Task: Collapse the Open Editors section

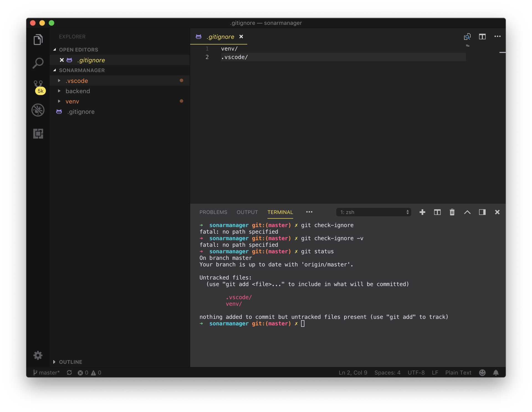Action: click(55, 50)
